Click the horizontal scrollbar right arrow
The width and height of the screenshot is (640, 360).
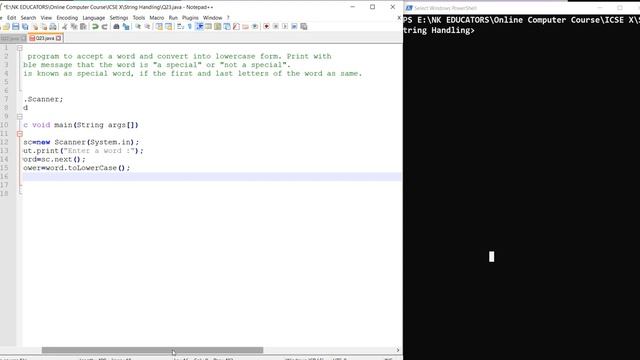tap(398, 350)
